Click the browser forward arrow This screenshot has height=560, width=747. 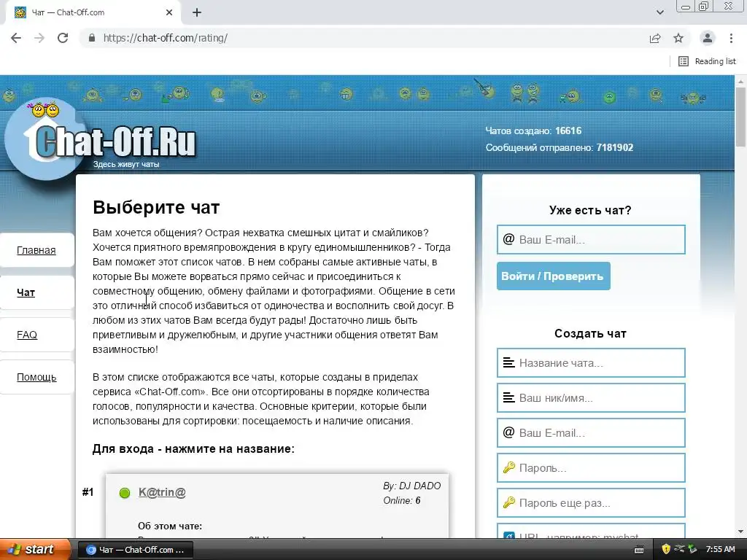[x=39, y=38]
